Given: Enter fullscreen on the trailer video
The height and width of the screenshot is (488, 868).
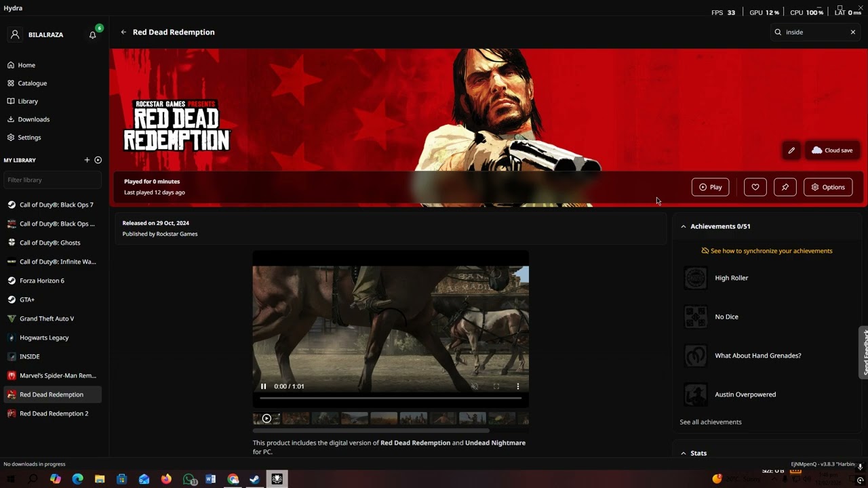Looking at the screenshot, I should tap(496, 386).
